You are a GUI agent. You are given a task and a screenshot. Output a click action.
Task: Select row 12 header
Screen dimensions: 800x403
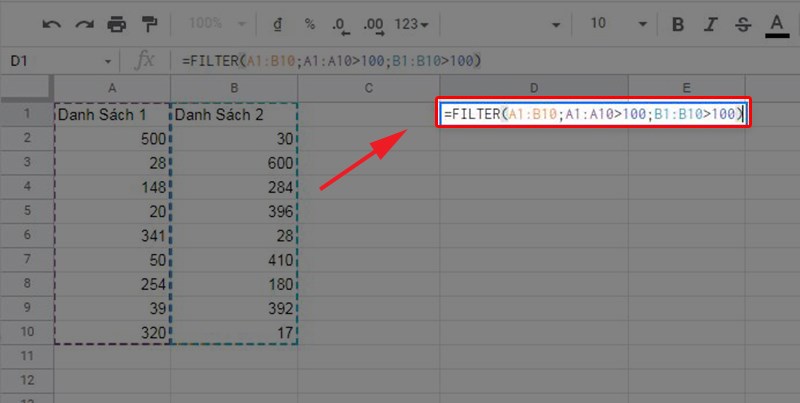(x=27, y=381)
